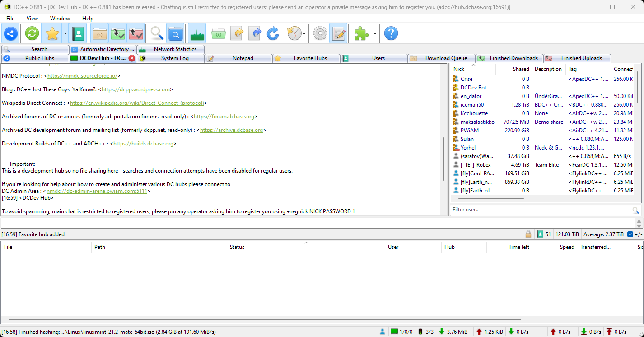Open Settings via the gear toolbar icon
Viewport: 644px width, 337px height.
[320, 33]
